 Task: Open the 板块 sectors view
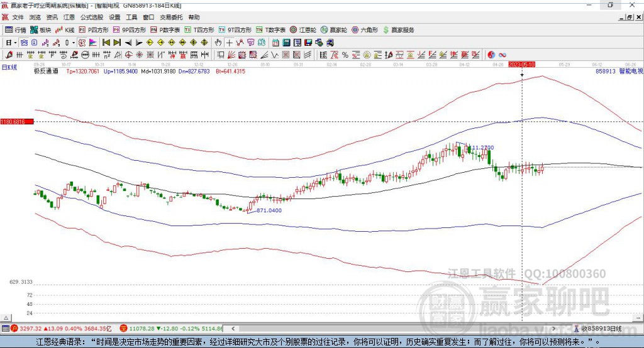(x=40, y=30)
